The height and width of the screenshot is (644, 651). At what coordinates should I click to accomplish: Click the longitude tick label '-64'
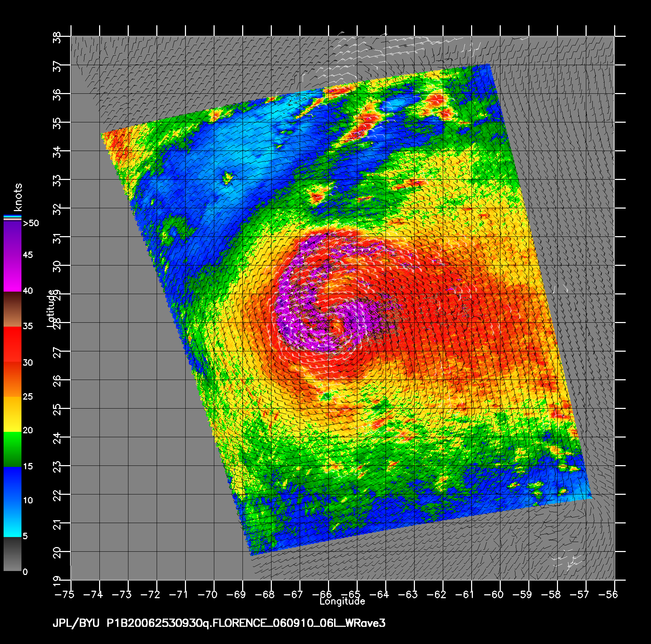point(379,594)
